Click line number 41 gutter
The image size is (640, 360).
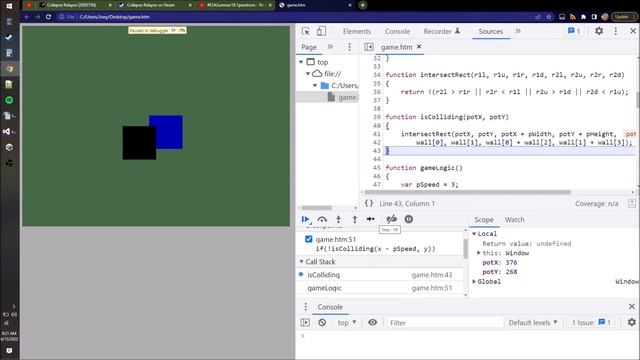point(376,134)
